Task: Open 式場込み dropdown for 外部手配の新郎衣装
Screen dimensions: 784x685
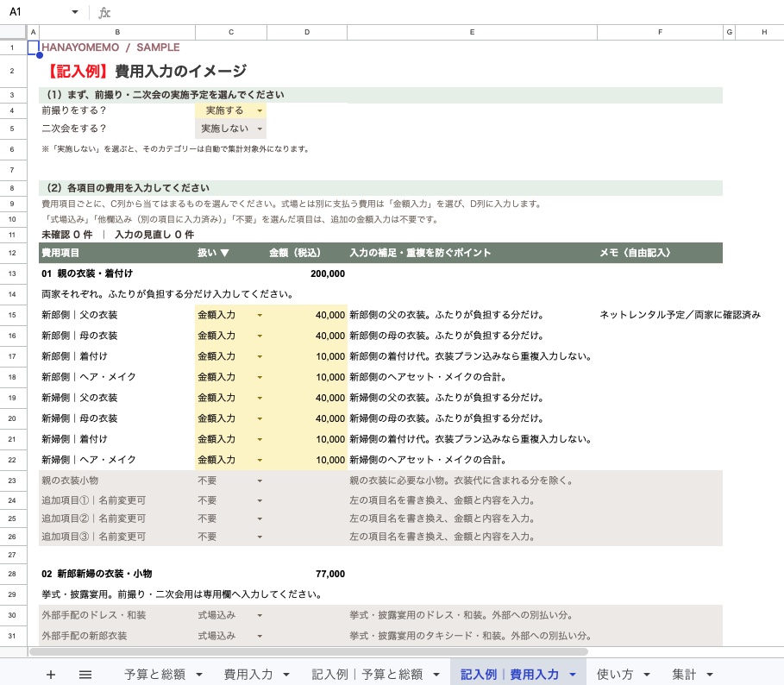Action: click(260, 636)
